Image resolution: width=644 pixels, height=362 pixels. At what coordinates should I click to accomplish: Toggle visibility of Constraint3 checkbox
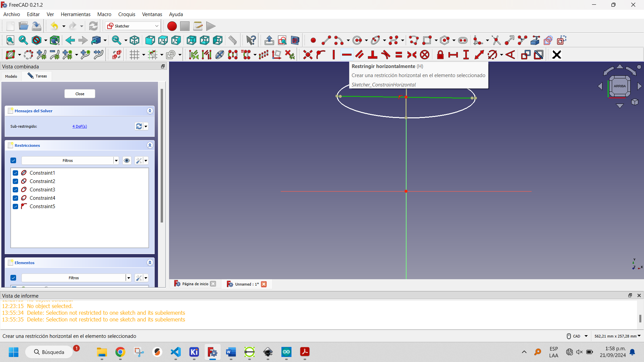tap(15, 190)
